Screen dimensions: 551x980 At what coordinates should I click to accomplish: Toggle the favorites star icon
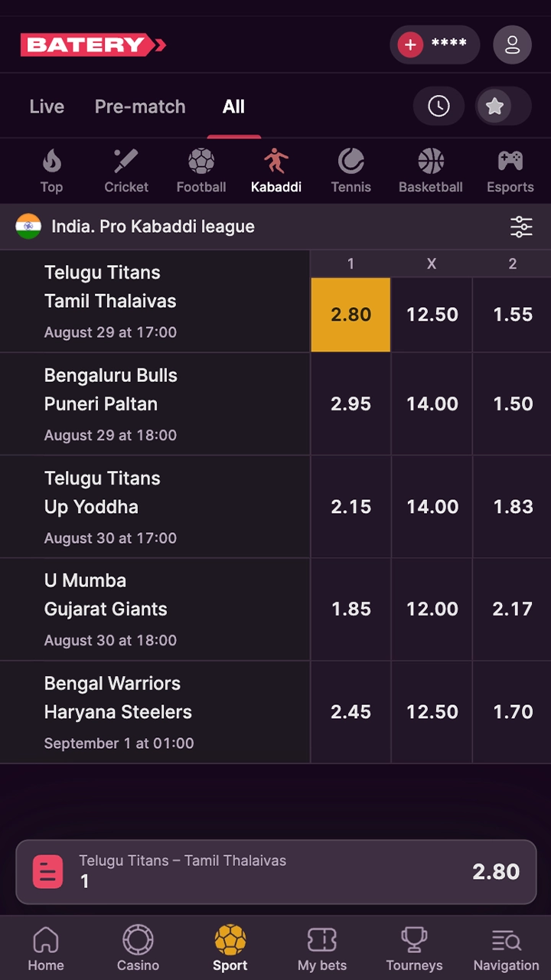[x=494, y=106]
